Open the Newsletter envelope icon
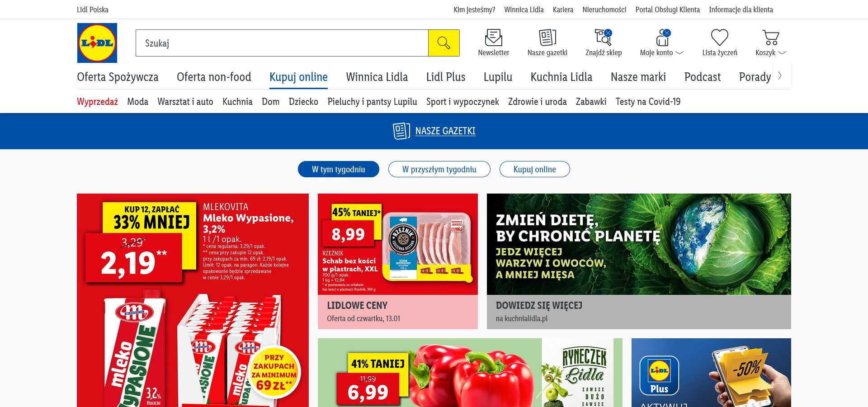The width and height of the screenshot is (868, 407). (x=494, y=38)
